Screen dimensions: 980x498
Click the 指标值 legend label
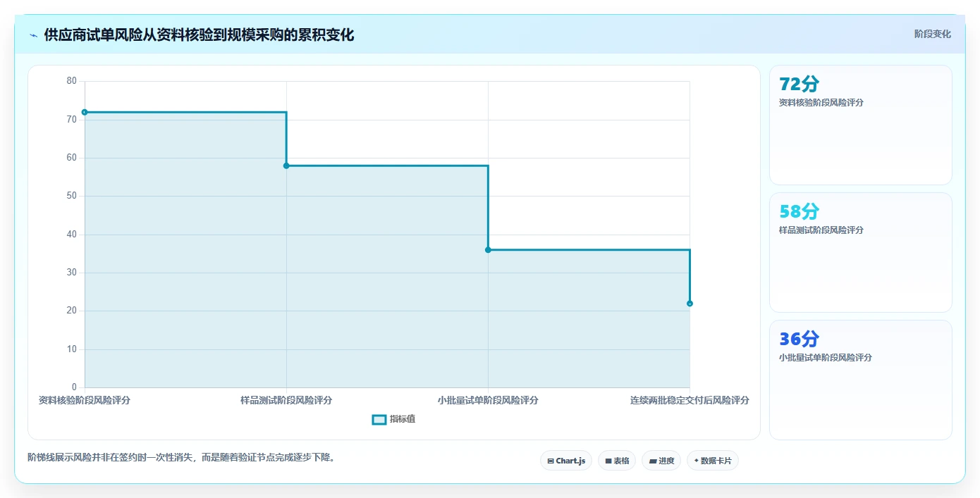tap(403, 419)
